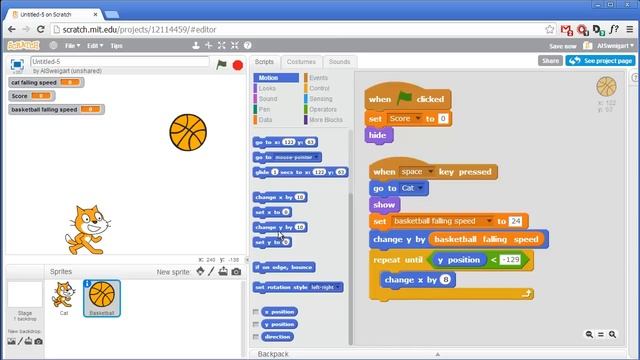Paint a new backdrop

coord(20,341)
